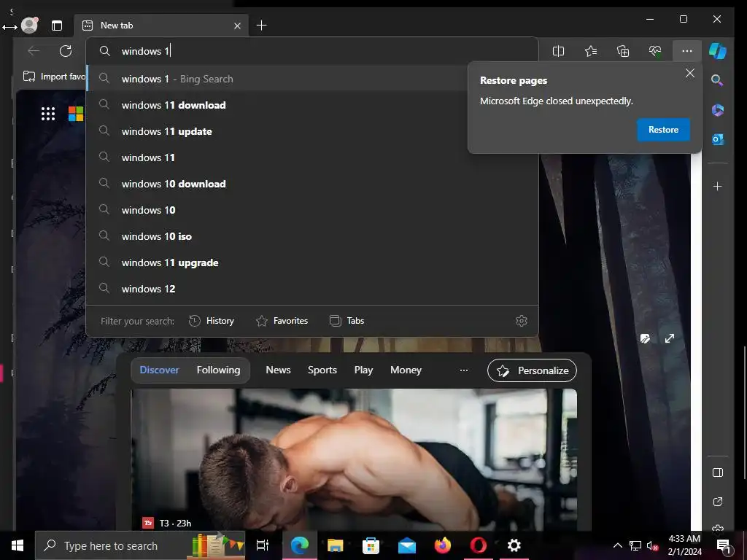Open the Edge profile avatar
The image size is (747, 560).
pyautogui.click(x=29, y=26)
